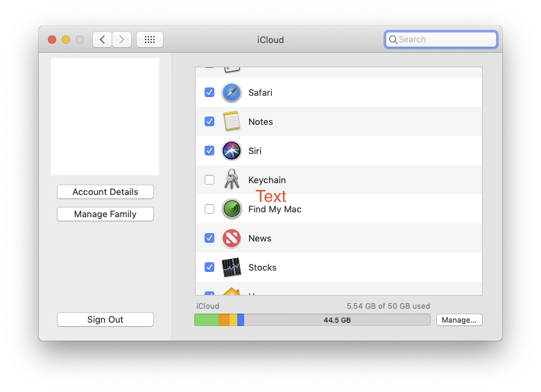Click the Notes notepad icon
Viewport: 541px width, 392px height.
[x=232, y=121]
